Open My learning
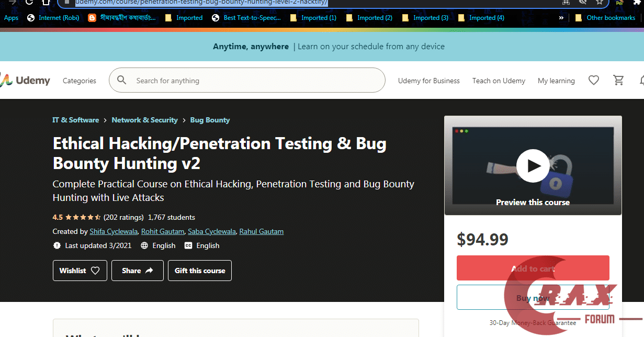The height and width of the screenshot is (337, 644). coord(556,81)
